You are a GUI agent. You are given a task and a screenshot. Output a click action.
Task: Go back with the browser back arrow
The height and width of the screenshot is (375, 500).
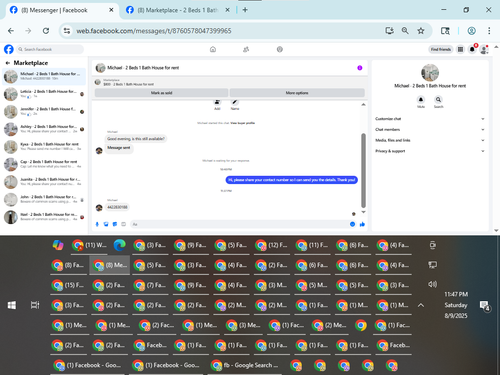[11, 31]
